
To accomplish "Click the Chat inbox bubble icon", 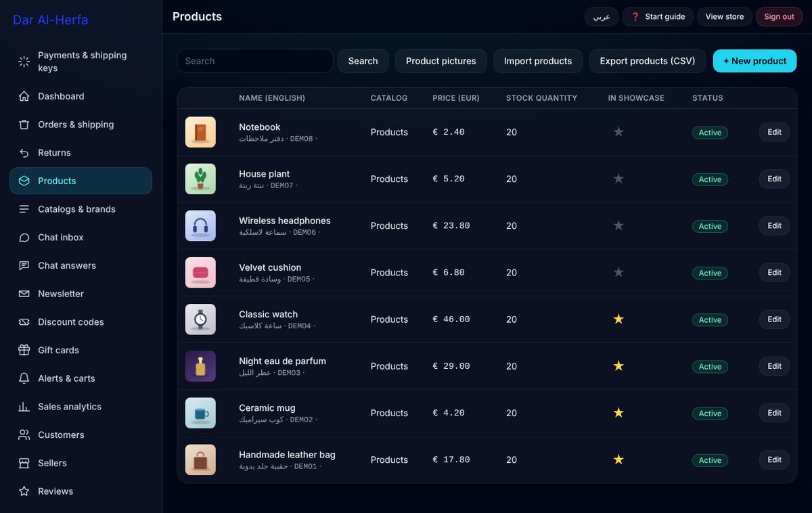I will click(x=24, y=238).
